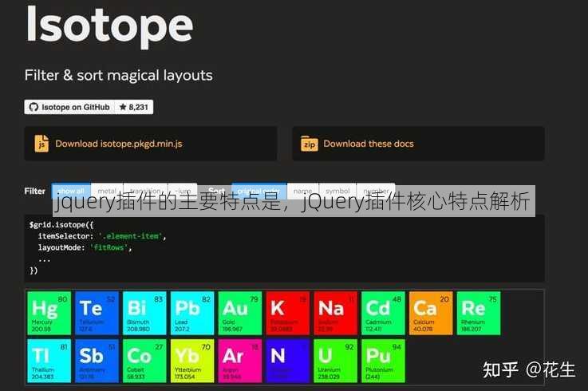Sort by number

[x=376, y=191]
